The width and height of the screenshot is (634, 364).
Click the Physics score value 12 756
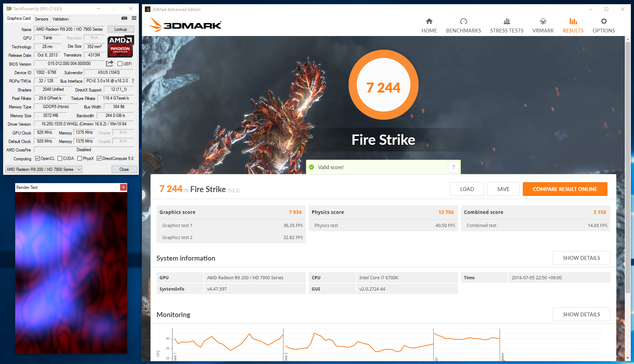(446, 212)
